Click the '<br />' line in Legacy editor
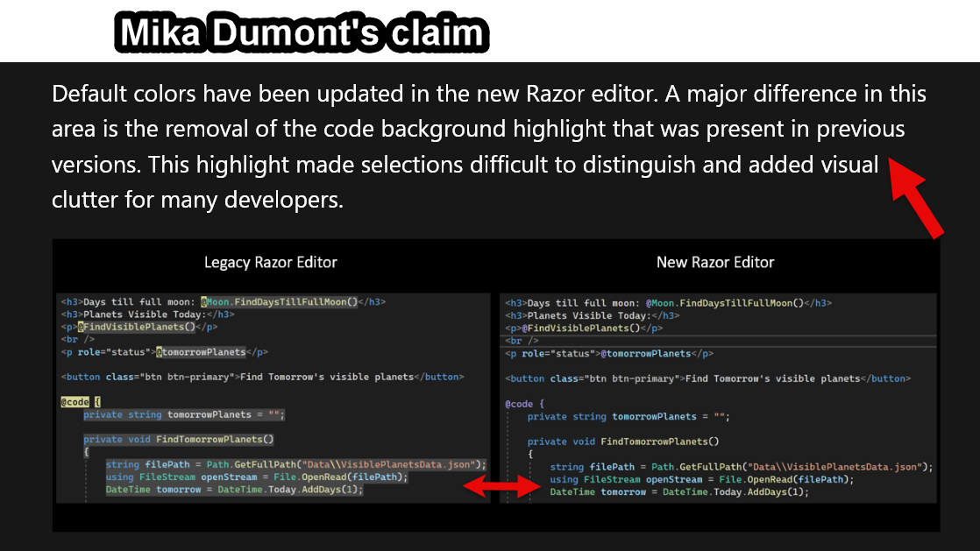980x551 pixels. (77, 339)
